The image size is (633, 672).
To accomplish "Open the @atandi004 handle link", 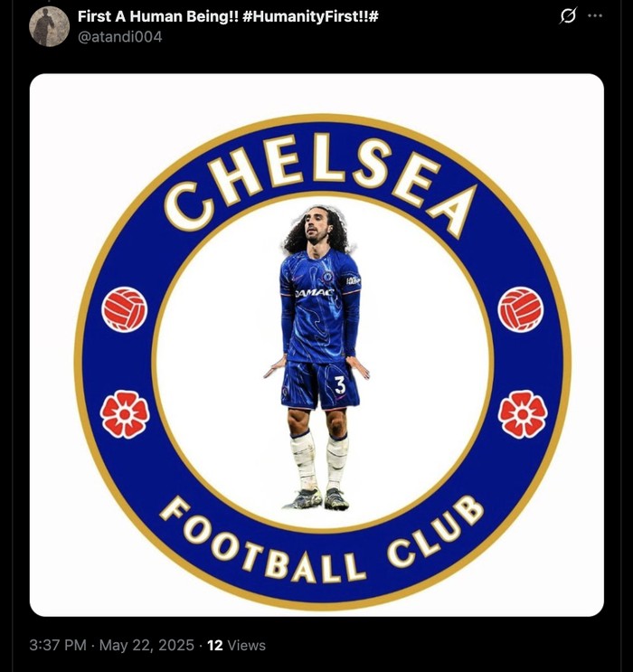I will [x=120, y=37].
